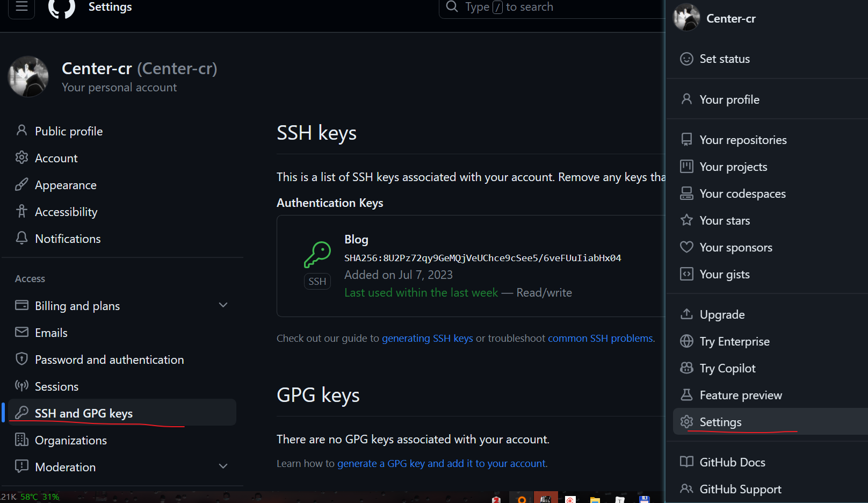
Task: Click the Set status smiley icon
Action: (x=686, y=59)
